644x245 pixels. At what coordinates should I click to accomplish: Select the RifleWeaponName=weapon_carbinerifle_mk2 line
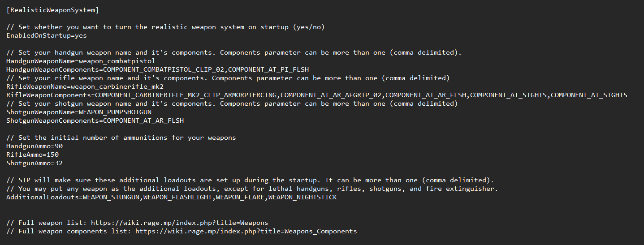[85, 86]
